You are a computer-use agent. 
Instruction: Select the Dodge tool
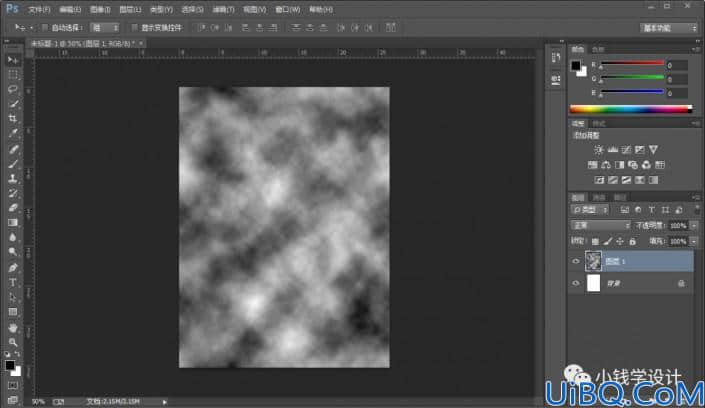coord(13,252)
